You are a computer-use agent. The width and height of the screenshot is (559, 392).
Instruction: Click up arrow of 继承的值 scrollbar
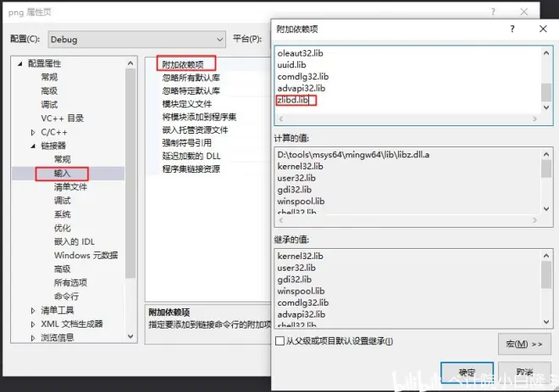click(546, 256)
